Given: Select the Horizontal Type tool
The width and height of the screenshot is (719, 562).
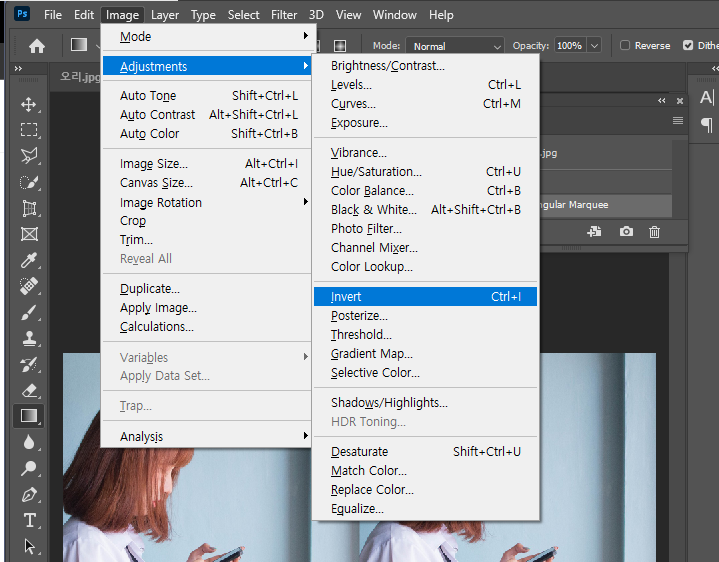Looking at the screenshot, I should (29, 521).
